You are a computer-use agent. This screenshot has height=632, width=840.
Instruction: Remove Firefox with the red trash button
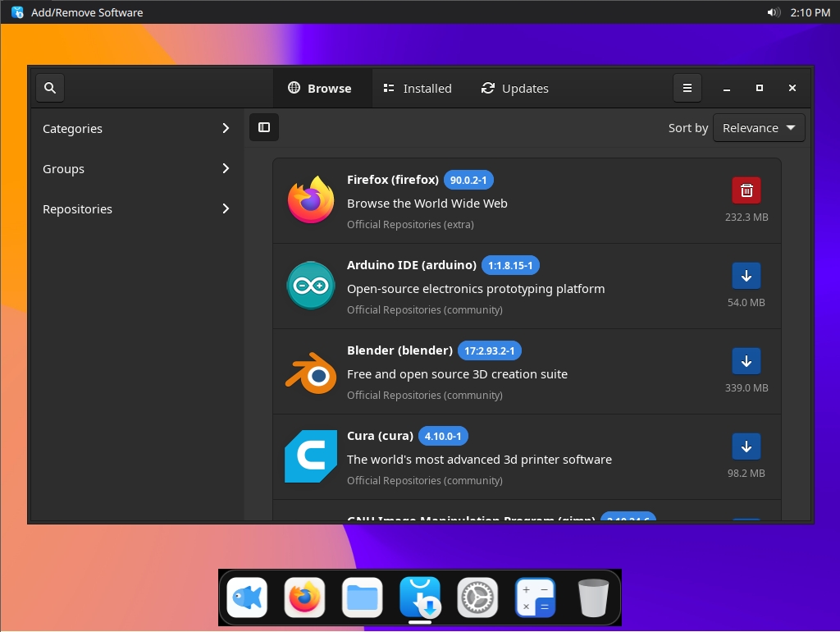click(x=746, y=190)
